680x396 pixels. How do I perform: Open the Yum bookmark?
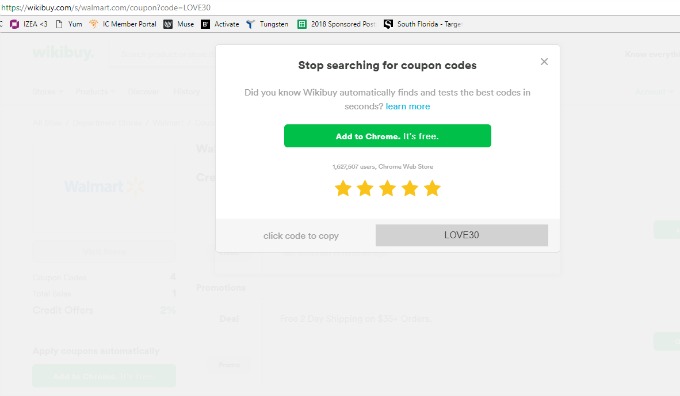click(x=69, y=24)
